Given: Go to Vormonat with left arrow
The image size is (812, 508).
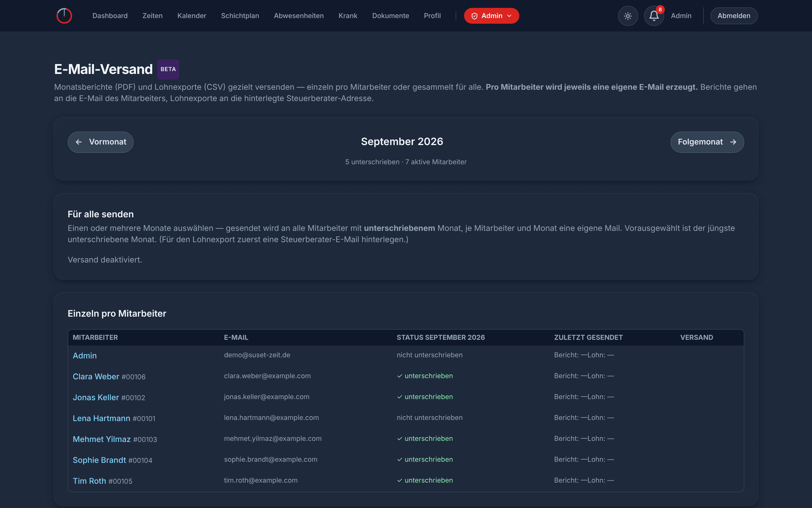Looking at the screenshot, I should pyautogui.click(x=101, y=142).
